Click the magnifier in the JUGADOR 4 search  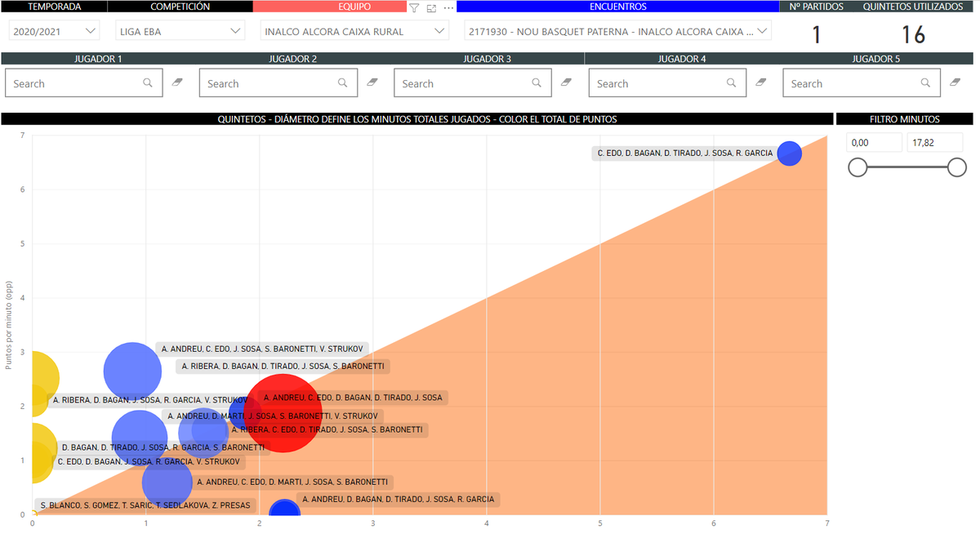click(x=731, y=82)
